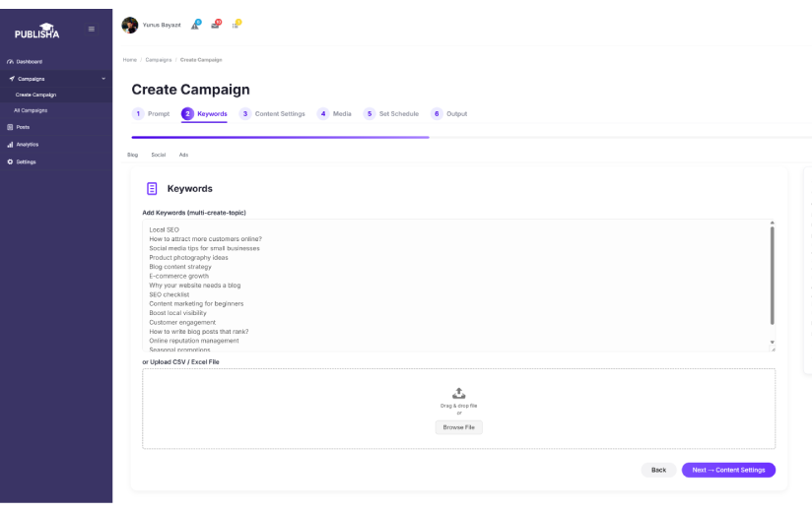Screen dimensions: 812x512
Task: Switch to the Ads tab
Action: pos(183,155)
